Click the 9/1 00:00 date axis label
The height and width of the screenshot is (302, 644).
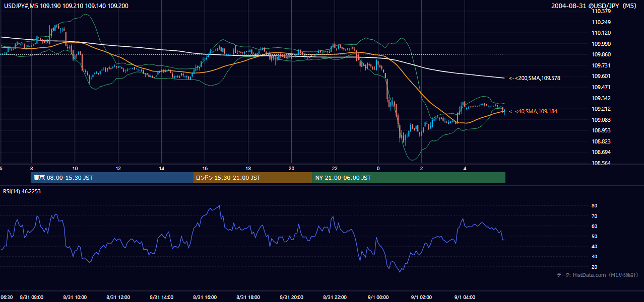tap(378, 297)
